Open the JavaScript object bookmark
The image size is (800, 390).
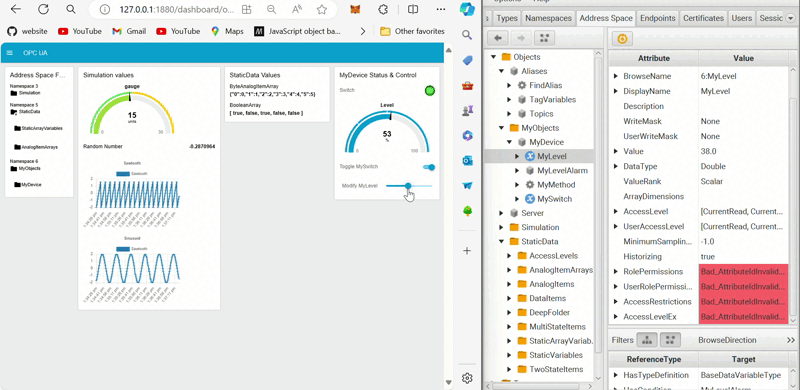297,31
